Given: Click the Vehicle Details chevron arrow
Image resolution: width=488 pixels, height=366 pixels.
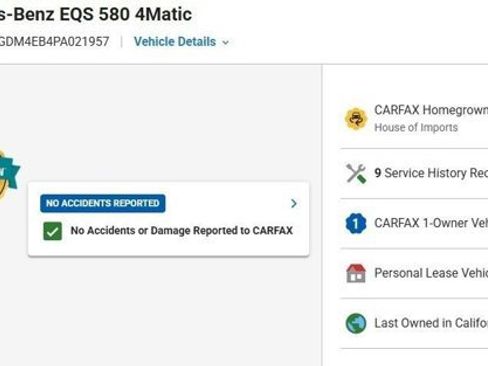Looking at the screenshot, I should [x=226, y=43].
